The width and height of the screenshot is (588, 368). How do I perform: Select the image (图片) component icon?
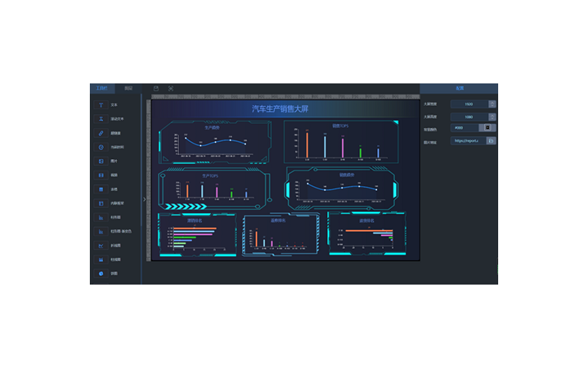[x=101, y=161]
